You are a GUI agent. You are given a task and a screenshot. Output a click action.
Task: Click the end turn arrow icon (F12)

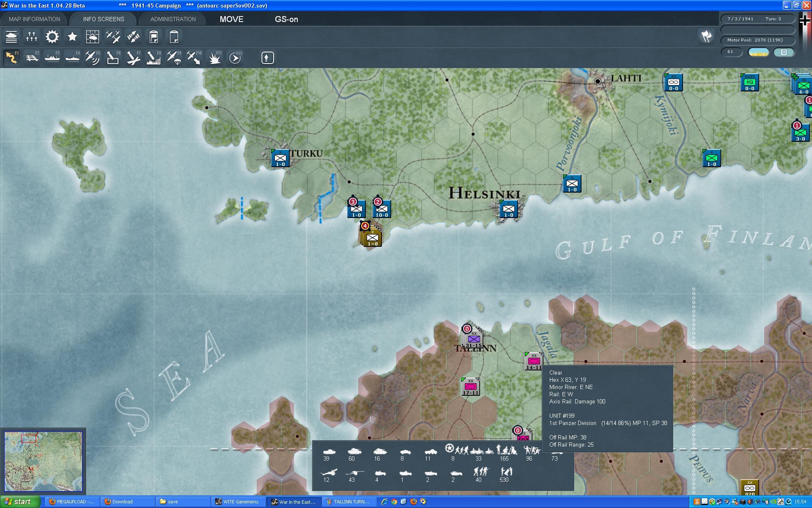235,58
